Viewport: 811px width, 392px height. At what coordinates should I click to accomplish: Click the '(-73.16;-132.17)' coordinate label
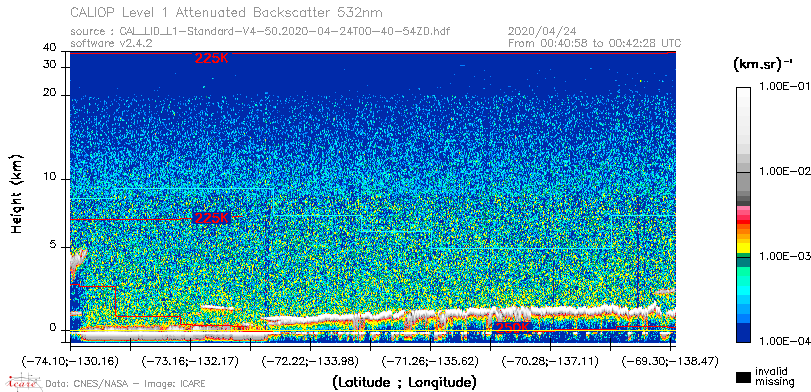(191, 361)
